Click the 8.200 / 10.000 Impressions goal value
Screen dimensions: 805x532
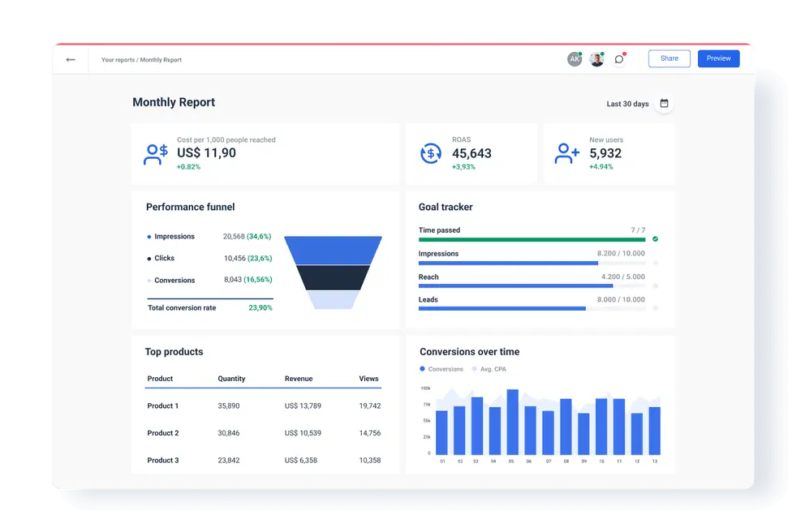point(621,254)
